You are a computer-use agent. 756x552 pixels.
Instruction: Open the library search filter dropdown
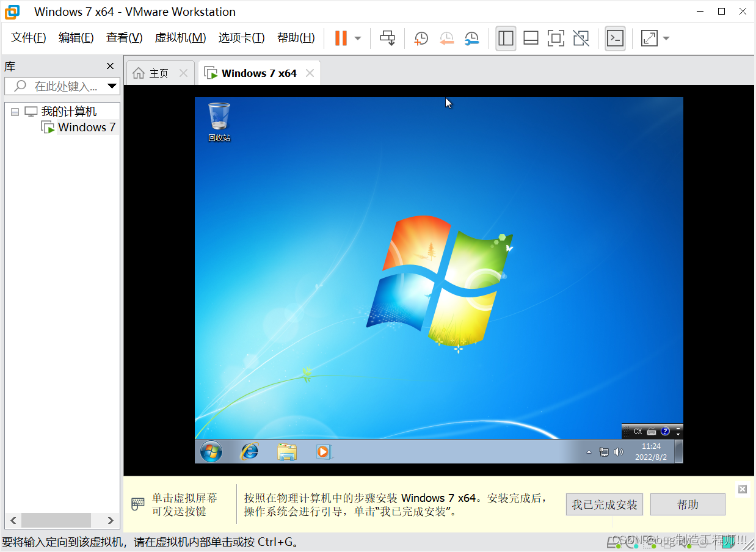click(x=112, y=86)
